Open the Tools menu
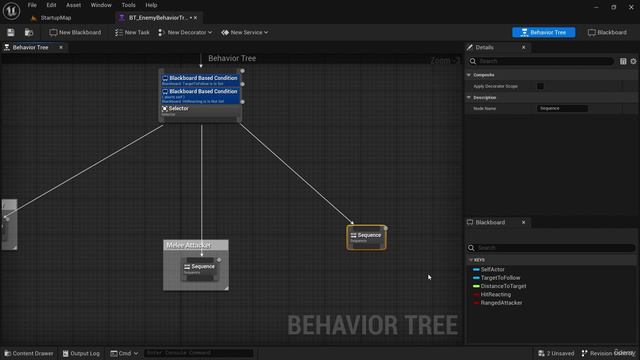 [x=128, y=5]
